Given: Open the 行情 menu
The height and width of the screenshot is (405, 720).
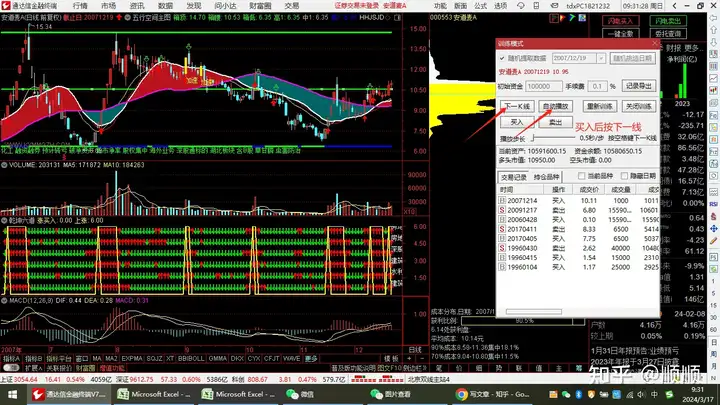Looking at the screenshot, I should pyautogui.click(x=80, y=6).
